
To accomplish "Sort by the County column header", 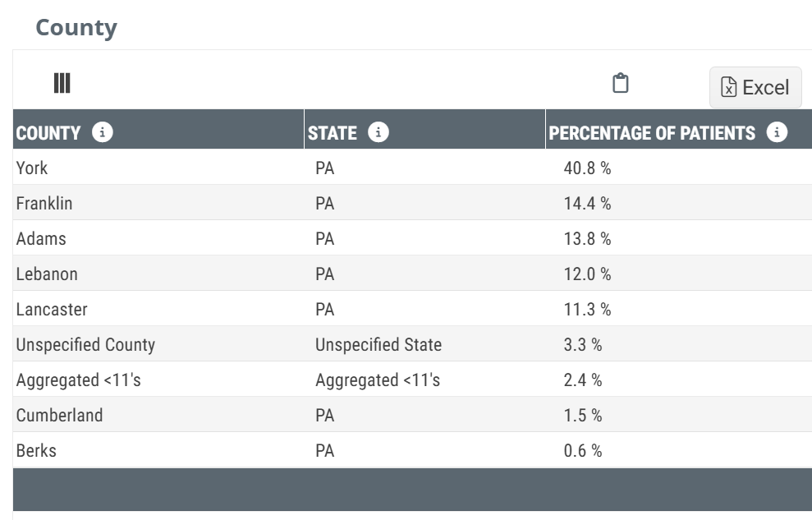I will coord(48,133).
